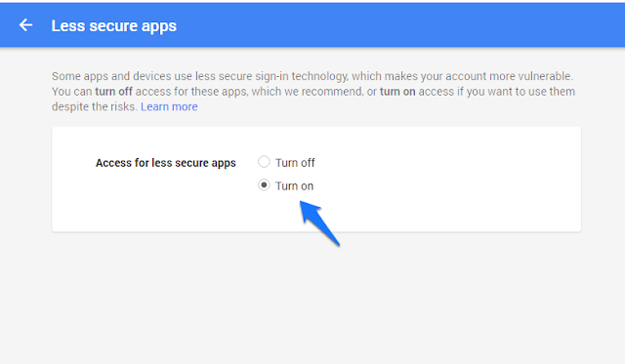Select the Turn off radio button

[x=264, y=162]
